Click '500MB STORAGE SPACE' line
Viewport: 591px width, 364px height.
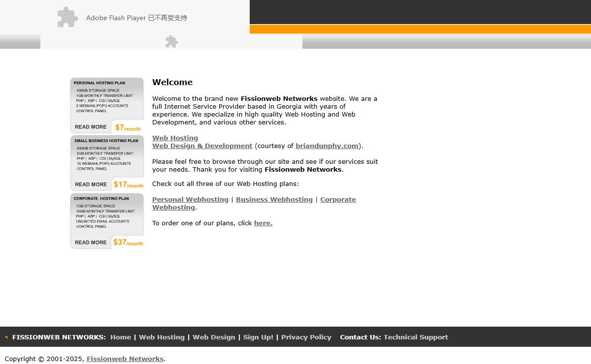click(98, 149)
